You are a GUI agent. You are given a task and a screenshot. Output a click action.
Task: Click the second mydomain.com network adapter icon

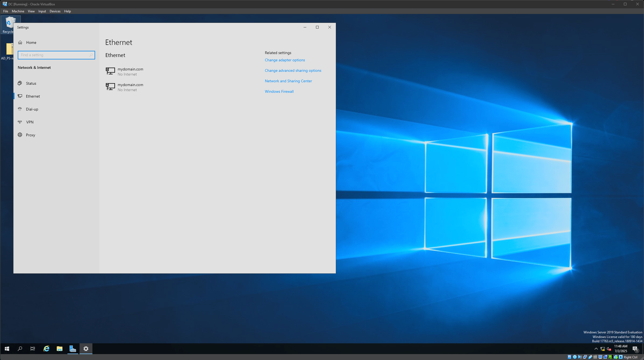click(x=110, y=87)
